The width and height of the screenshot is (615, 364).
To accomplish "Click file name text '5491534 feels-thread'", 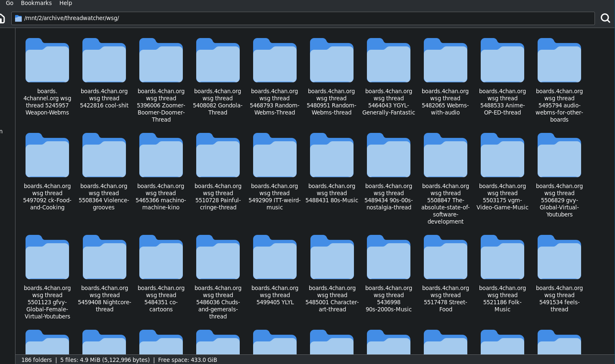I will point(559,306).
